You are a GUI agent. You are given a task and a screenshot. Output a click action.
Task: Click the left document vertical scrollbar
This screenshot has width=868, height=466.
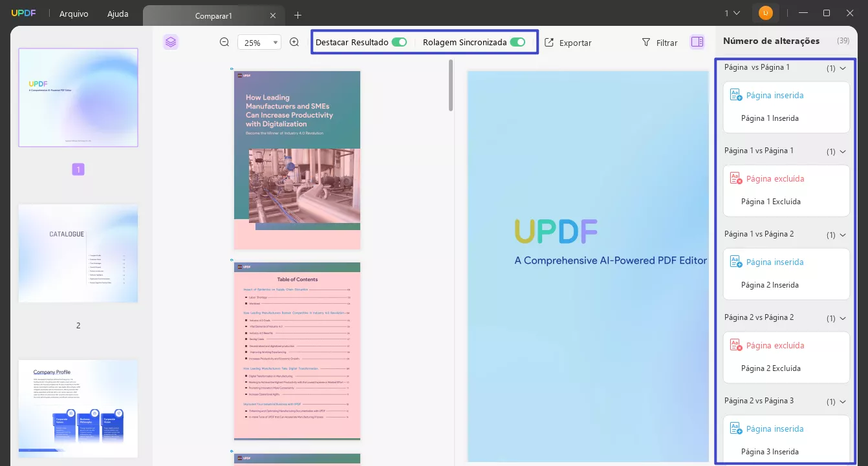tap(451, 85)
